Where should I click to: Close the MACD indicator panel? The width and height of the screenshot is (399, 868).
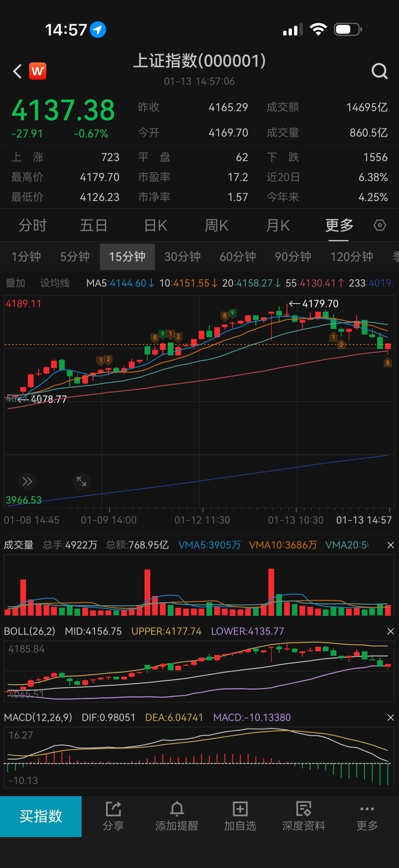[x=390, y=718]
